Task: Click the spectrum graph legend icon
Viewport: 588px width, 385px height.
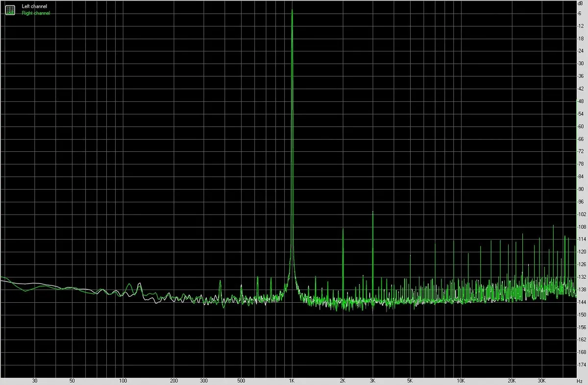Action: coord(10,9)
